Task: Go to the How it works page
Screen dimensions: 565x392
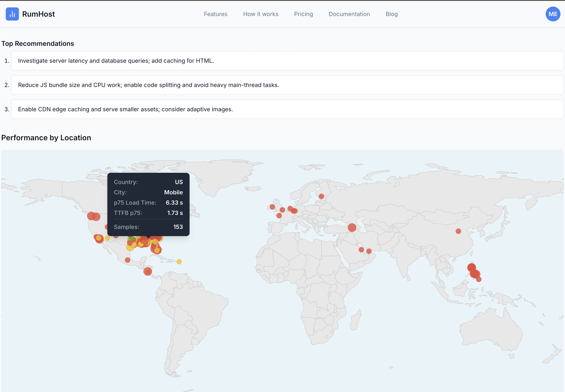Action: click(261, 14)
